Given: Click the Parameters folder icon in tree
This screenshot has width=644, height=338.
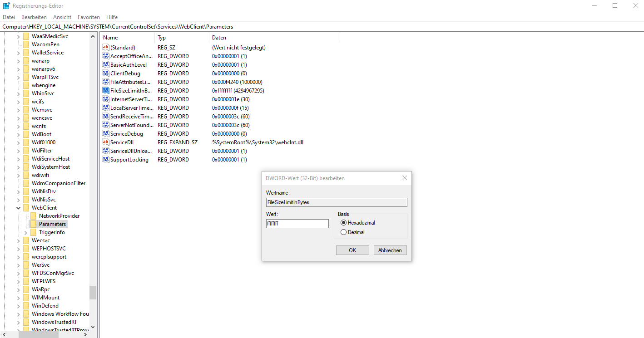Looking at the screenshot, I should pyautogui.click(x=33, y=224).
